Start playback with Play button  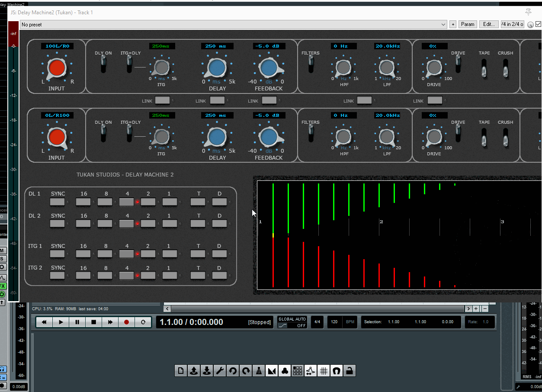(x=61, y=322)
